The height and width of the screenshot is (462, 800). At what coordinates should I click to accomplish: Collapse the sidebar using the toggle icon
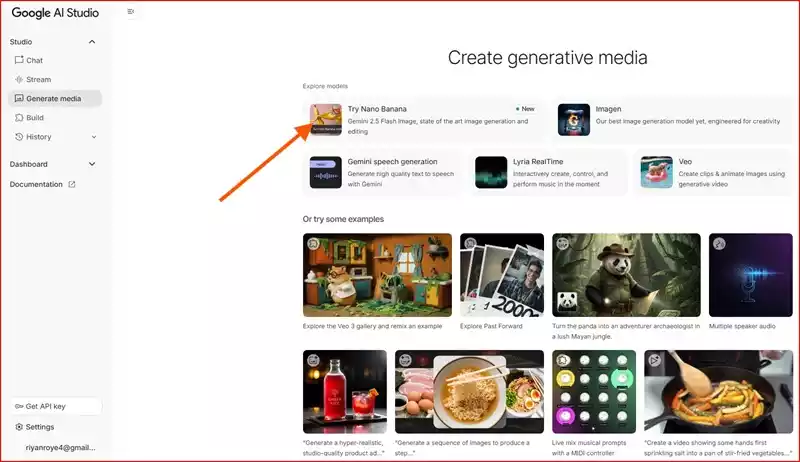click(x=131, y=11)
